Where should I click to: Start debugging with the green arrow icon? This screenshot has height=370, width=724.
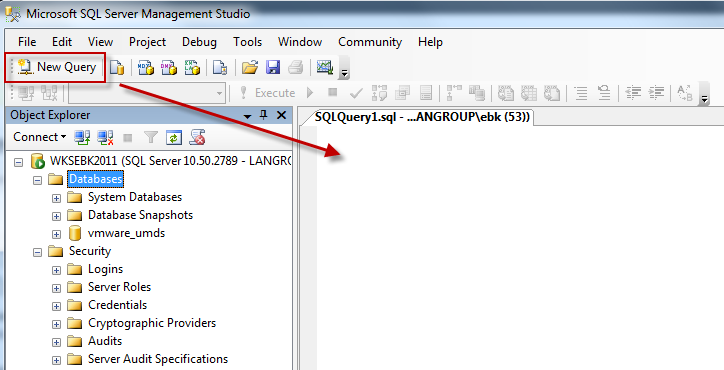pyautogui.click(x=310, y=93)
